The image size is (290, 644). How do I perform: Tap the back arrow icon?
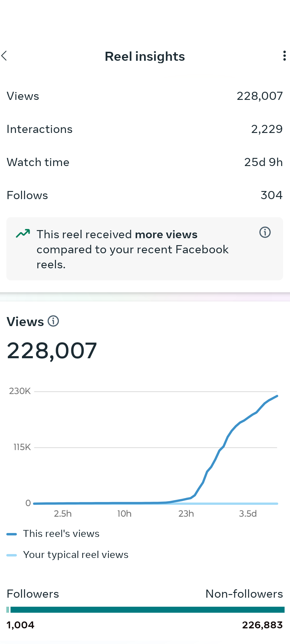click(4, 56)
